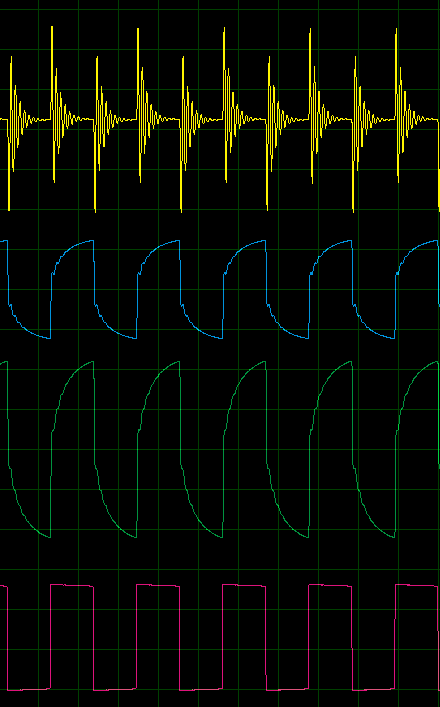Screen dimensions: 440x707
Task: Click the first falling edge of the blue trace
Action: 8,273
